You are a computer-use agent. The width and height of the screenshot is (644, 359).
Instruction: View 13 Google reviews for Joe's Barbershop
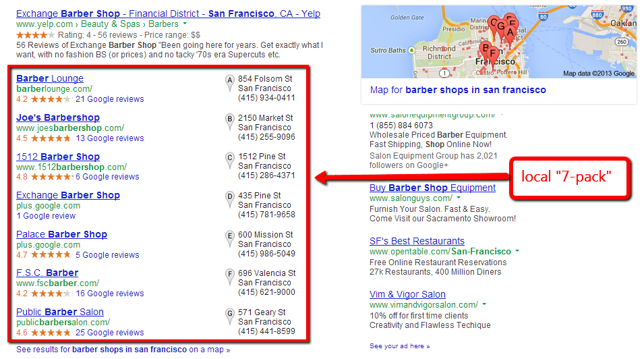[110, 138]
